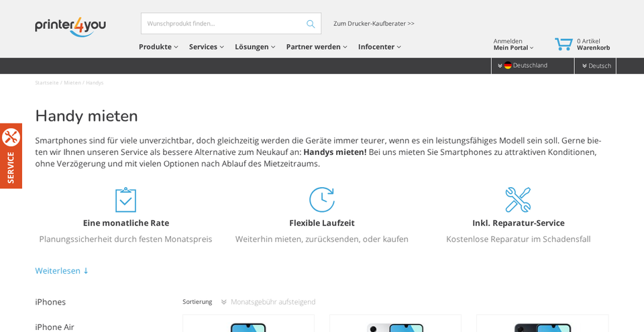Open the Lösungen menu
The image size is (644, 332).
(x=255, y=47)
